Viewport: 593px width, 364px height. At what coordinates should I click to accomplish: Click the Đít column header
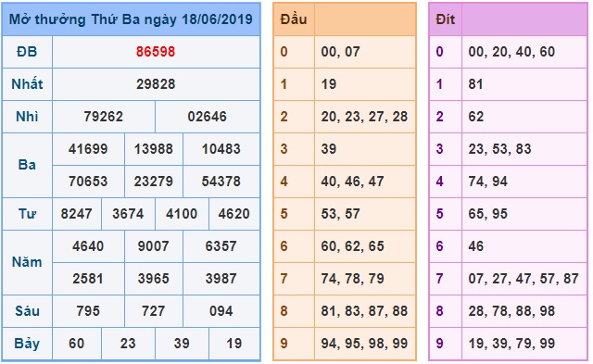445,19
